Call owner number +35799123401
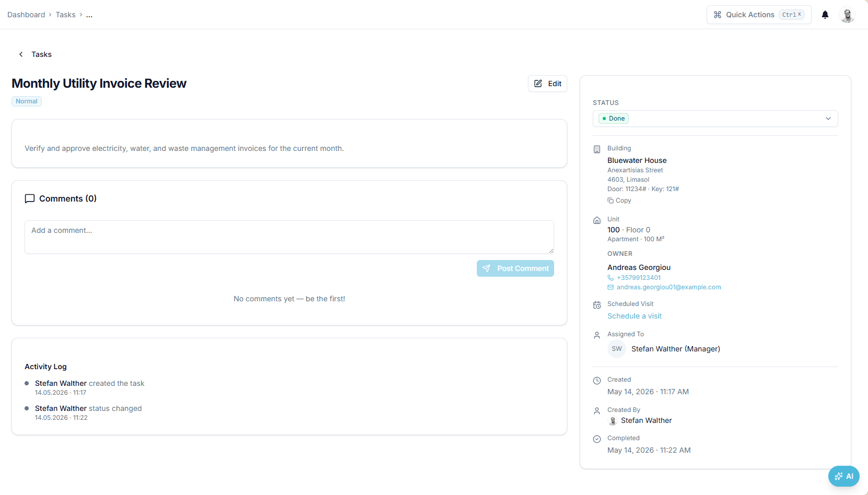The height and width of the screenshot is (495, 868). pyautogui.click(x=638, y=278)
